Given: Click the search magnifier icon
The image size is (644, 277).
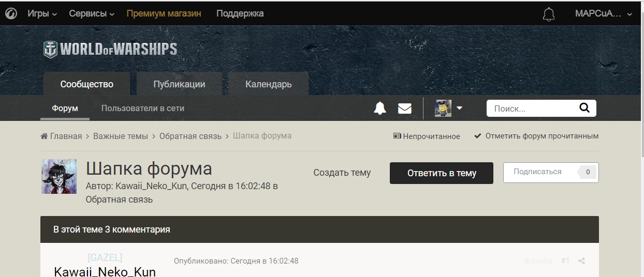Looking at the screenshot, I should 584,108.
